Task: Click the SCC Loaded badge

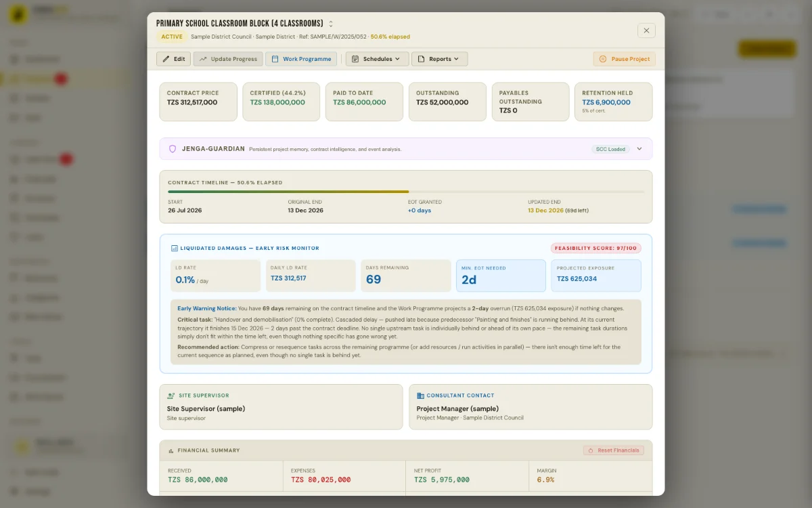Action: pos(610,149)
